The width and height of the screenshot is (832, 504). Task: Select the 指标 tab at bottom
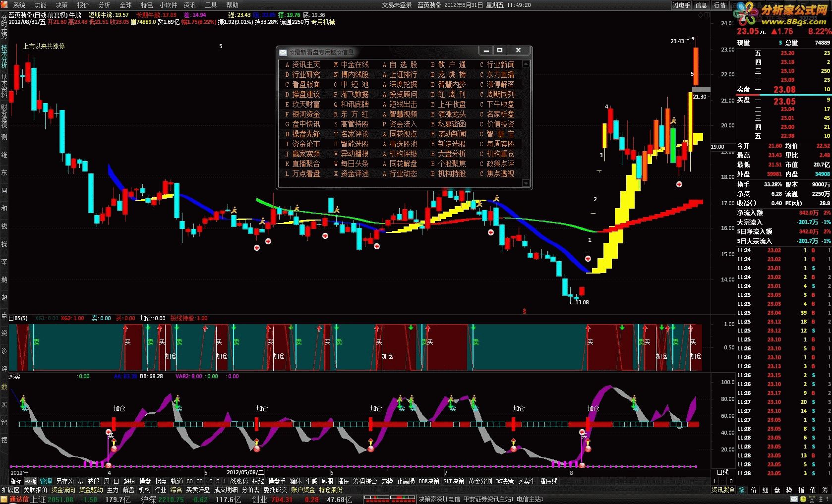[16, 481]
